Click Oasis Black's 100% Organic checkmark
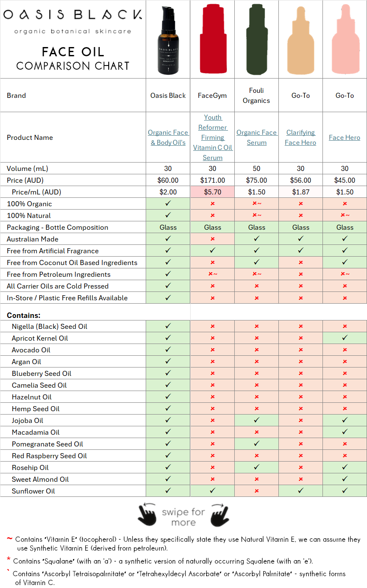 (x=168, y=203)
